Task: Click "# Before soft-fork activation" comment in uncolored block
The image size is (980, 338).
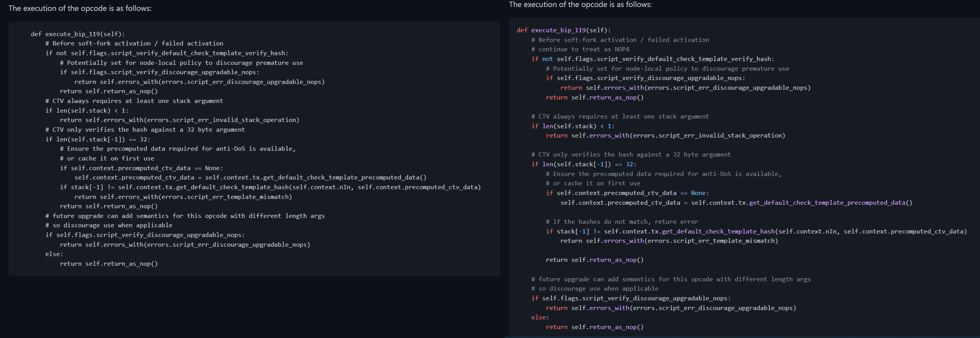Action: coord(134,44)
